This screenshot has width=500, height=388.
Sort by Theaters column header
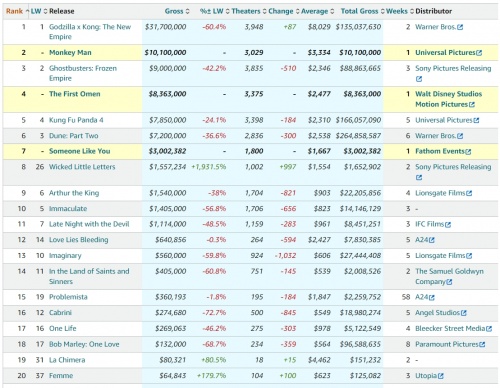[x=246, y=11]
